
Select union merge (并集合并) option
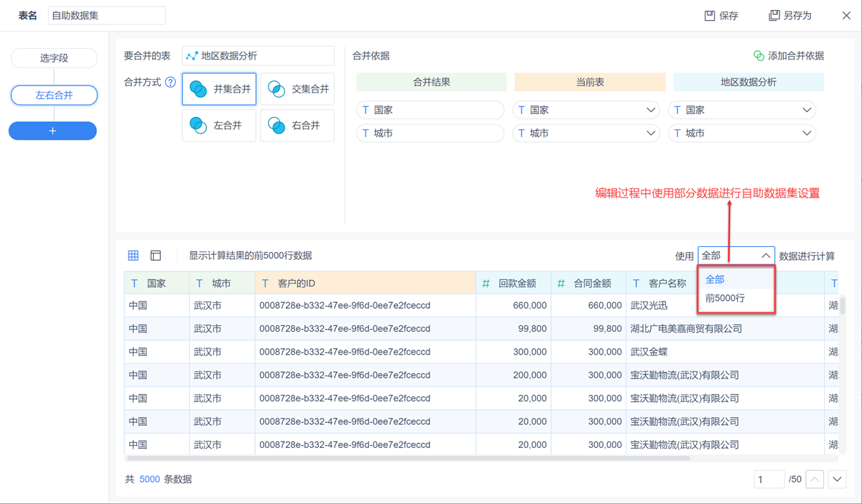pos(219,89)
